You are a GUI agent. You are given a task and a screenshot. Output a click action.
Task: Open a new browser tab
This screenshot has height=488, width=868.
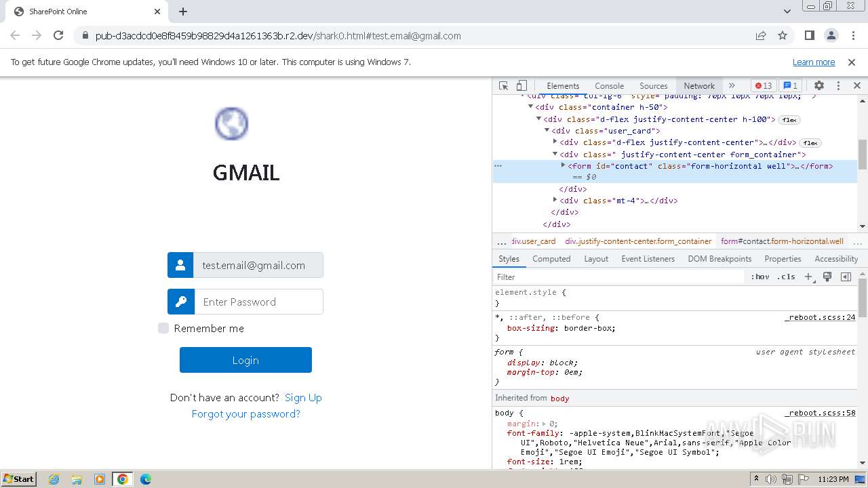point(183,12)
